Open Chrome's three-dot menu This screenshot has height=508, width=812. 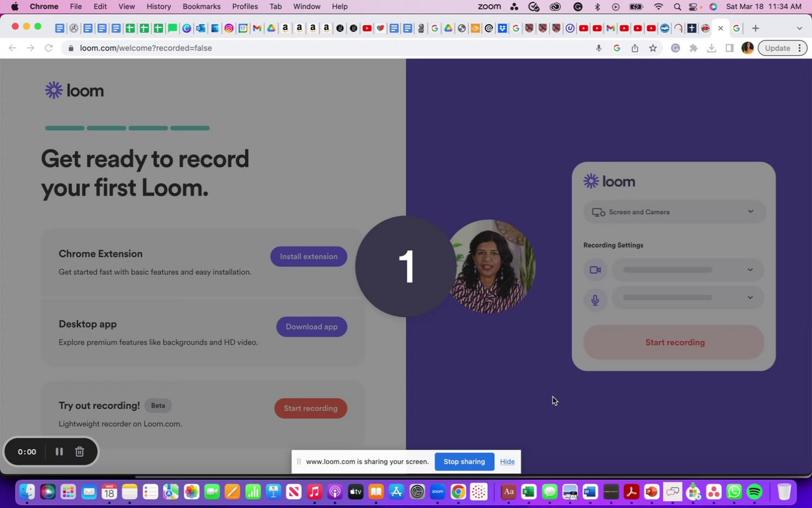pos(800,48)
